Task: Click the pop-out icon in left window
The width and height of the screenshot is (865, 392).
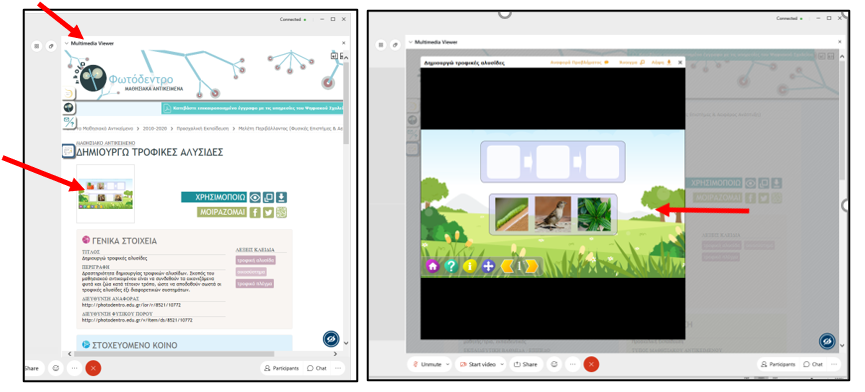Action: (51, 46)
